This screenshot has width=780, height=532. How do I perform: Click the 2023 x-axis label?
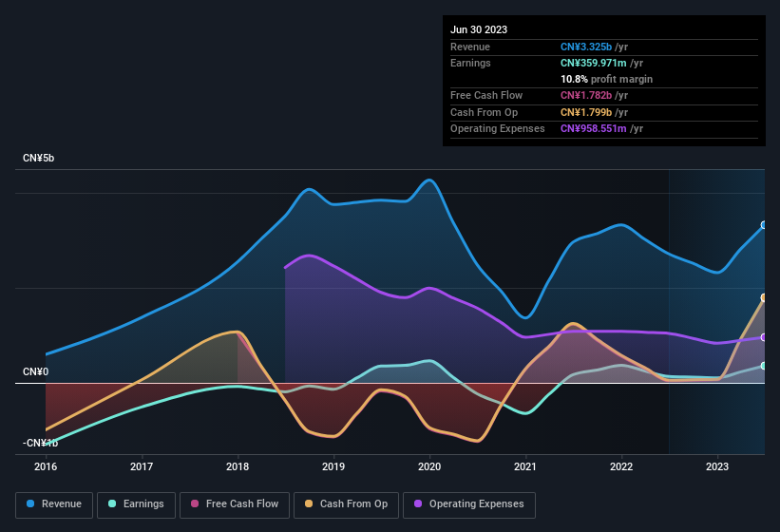[717, 466]
